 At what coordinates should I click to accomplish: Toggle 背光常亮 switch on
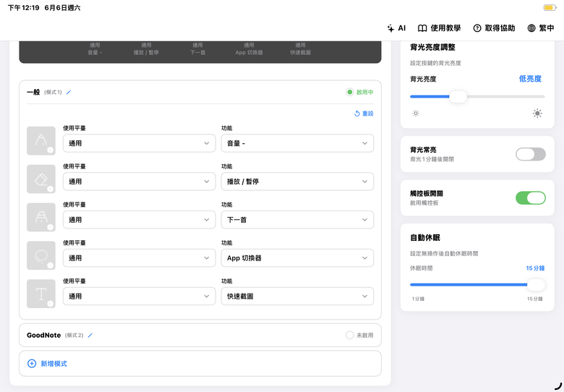click(531, 154)
